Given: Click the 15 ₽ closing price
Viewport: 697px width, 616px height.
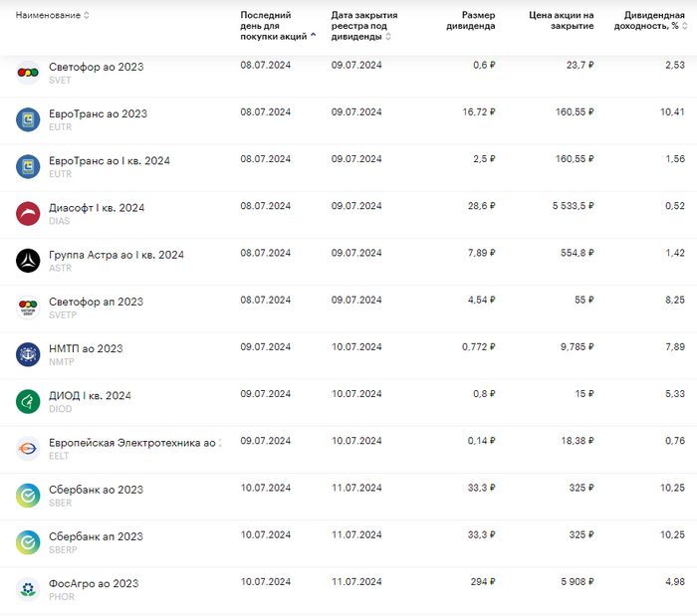Looking at the screenshot, I should pos(584,394).
